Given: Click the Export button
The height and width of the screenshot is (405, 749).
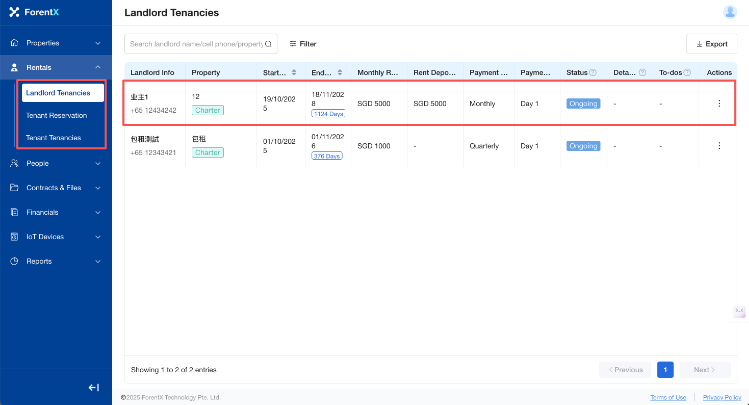Looking at the screenshot, I should point(711,44).
